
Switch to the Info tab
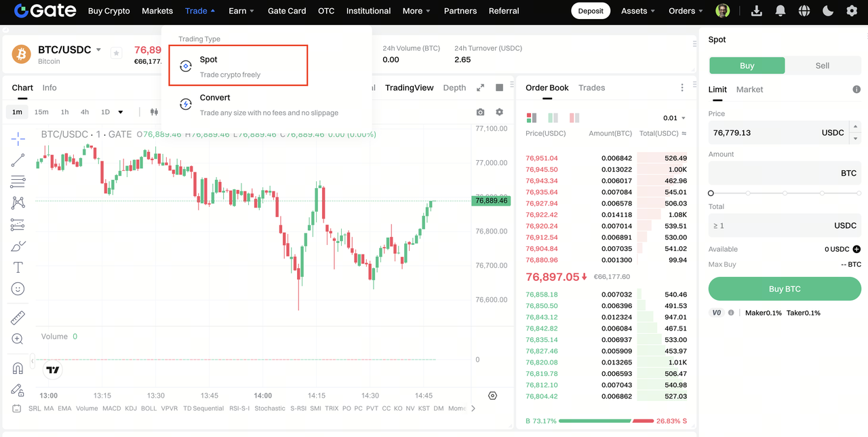pos(50,88)
